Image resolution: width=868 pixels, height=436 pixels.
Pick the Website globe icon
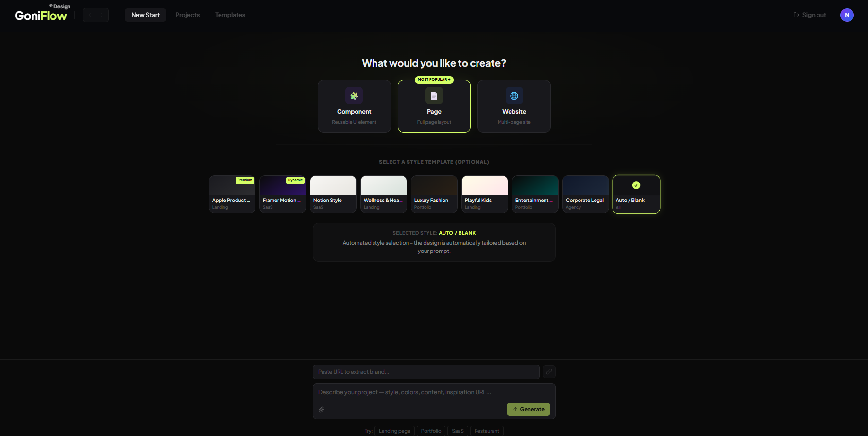514,96
